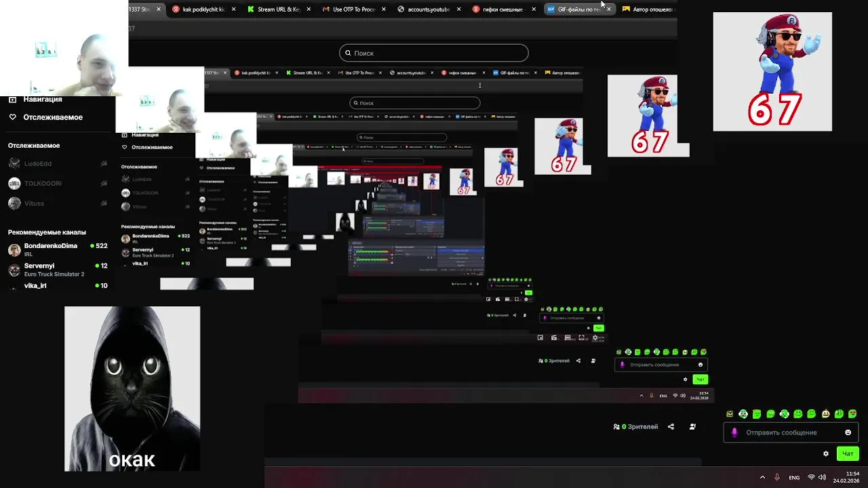
Task: Close the гифки смешные tab
Action: pyautogui.click(x=534, y=9)
